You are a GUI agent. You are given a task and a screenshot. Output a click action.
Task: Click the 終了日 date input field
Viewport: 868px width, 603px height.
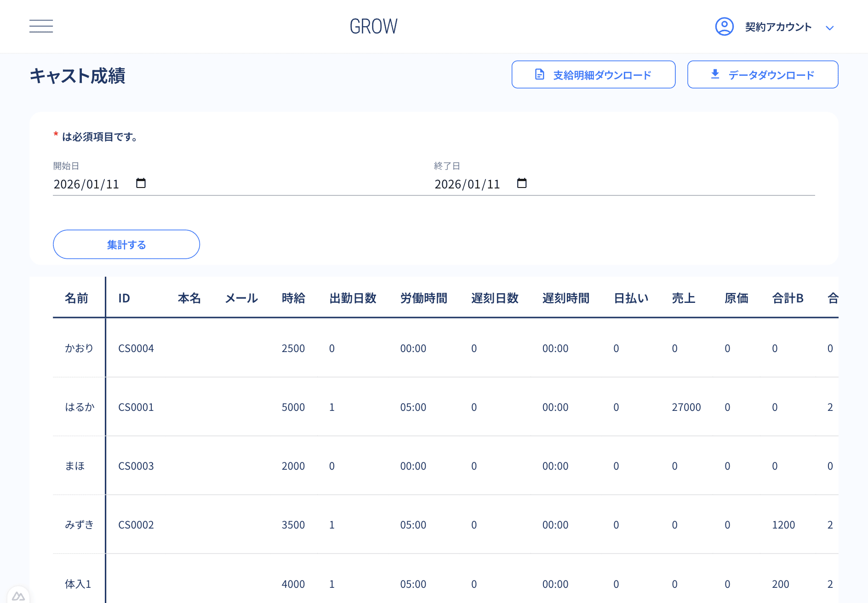pyautogui.click(x=467, y=184)
